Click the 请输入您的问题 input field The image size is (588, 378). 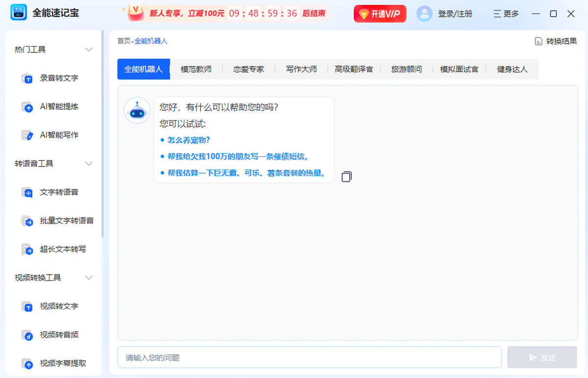click(x=309, y=357)
